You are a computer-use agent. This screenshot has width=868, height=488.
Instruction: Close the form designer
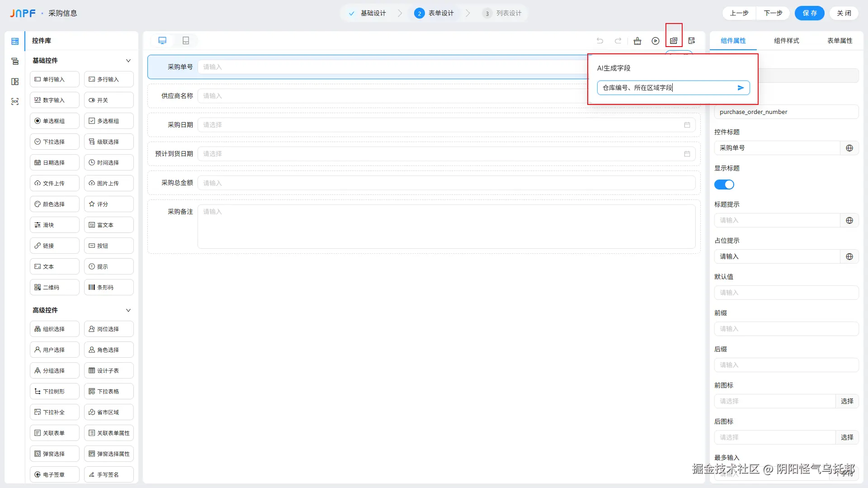point(844,13)
